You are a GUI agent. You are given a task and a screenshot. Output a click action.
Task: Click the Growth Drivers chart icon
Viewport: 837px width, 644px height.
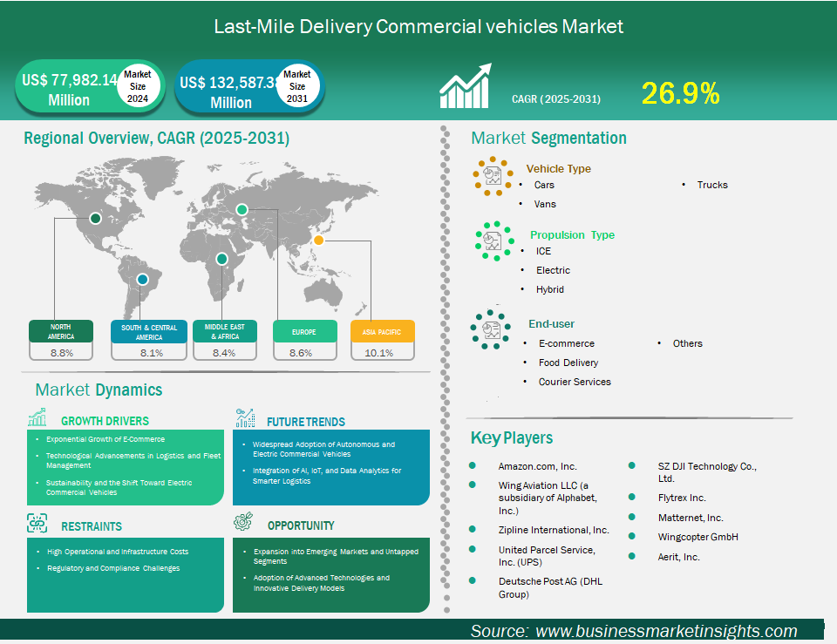pos(37,417)
